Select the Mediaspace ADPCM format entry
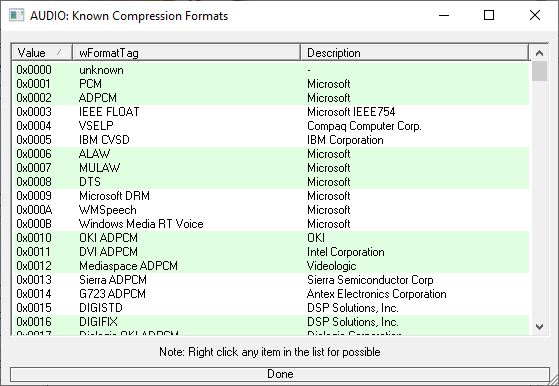The image size is (559, 386). coord(128,266)
